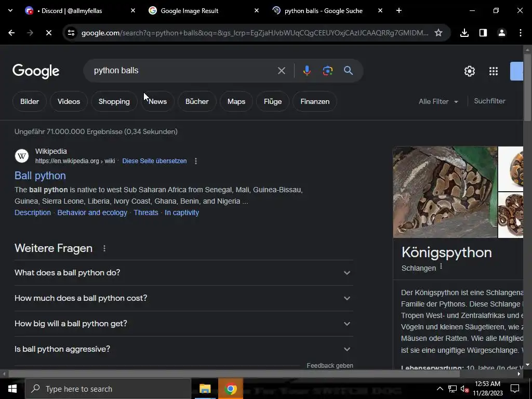The width and height of the screenshot is (532, 399).
Task: Open a new tab with plus button
Action: (x=399, y=10)
